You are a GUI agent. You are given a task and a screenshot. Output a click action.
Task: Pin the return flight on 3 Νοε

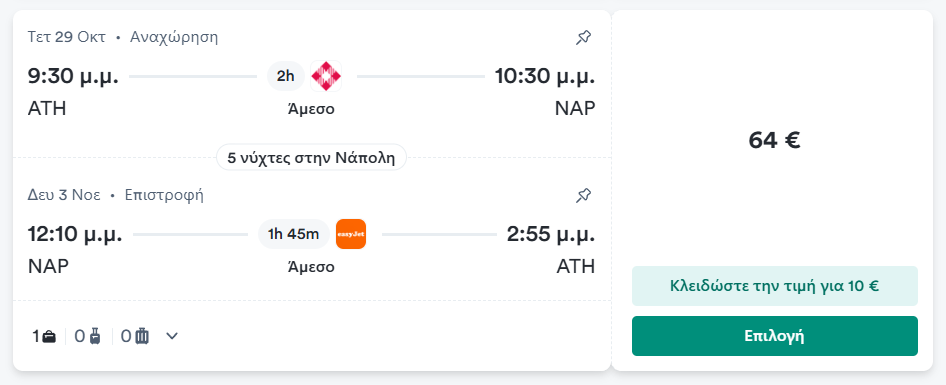583,196
